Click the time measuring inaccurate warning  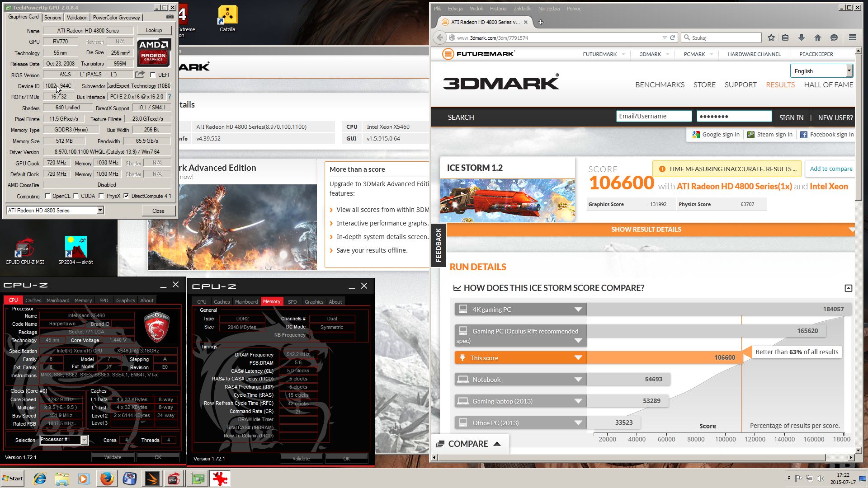[727, 169]
